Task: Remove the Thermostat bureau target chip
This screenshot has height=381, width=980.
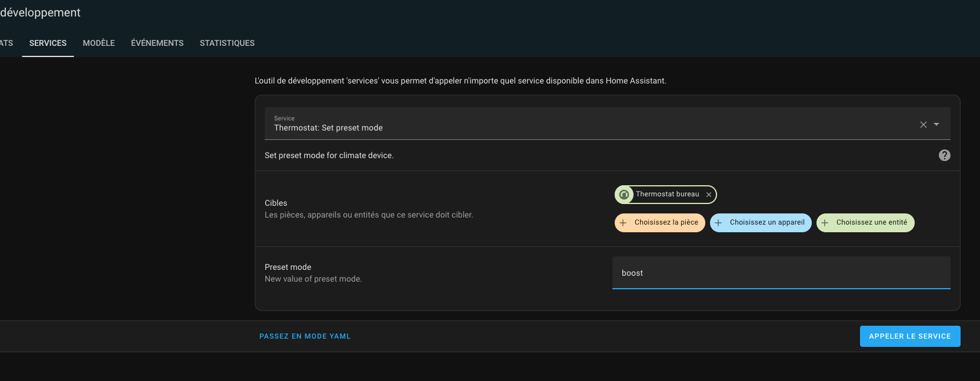Action: click(709, 195)
